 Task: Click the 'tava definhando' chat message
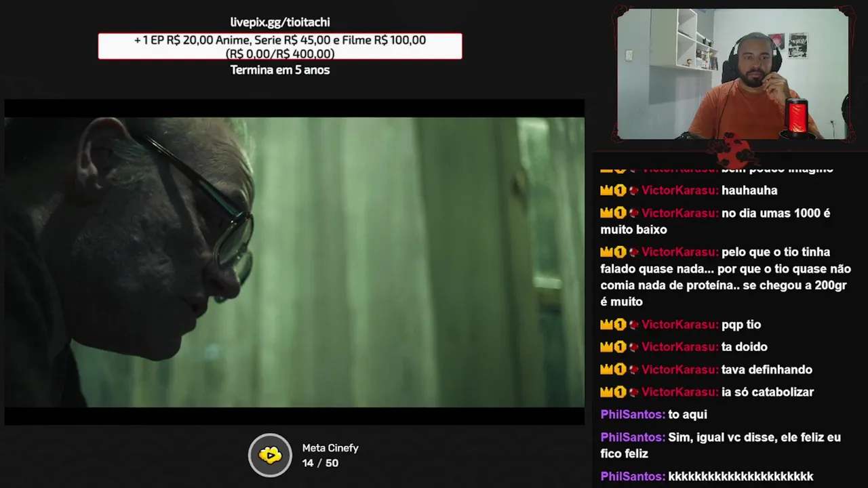(706, 369)
